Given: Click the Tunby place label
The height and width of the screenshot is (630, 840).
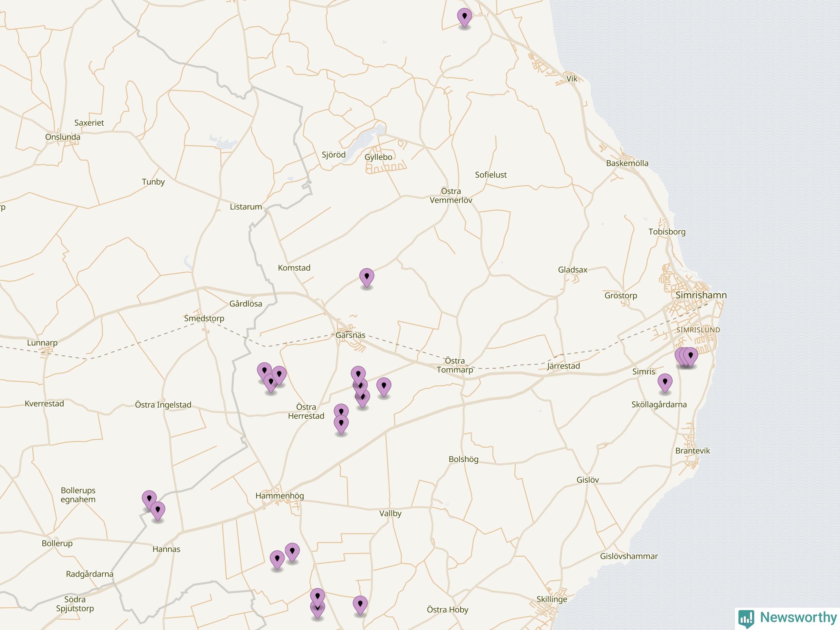Looking at the screenshot, I should (154, 182).
